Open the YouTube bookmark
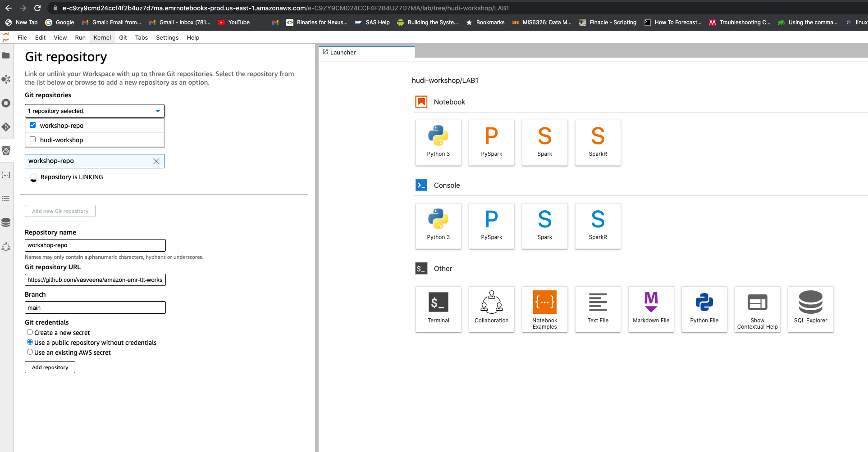 click(x=234, y=22)
